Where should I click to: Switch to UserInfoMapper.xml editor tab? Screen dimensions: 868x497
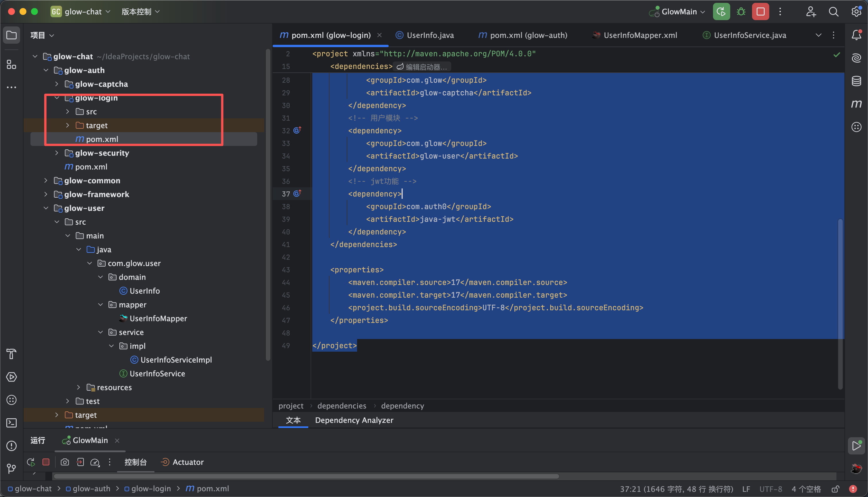click(x=640, y=35)
